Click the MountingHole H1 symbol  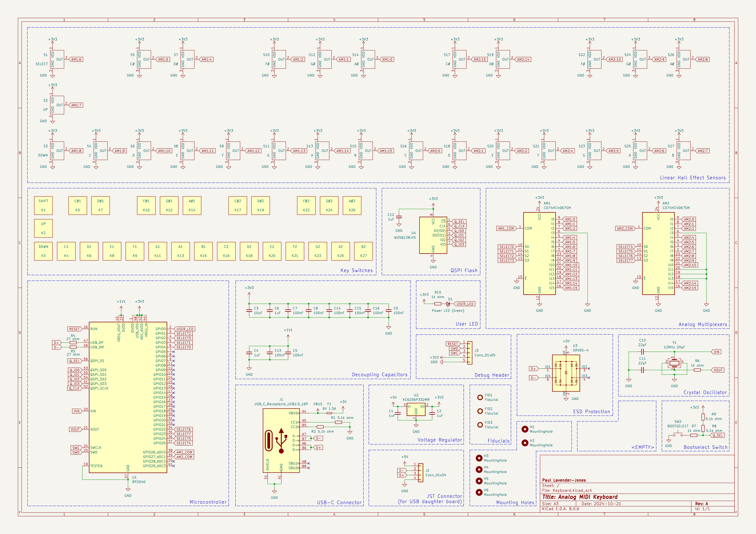[x=526, y=429]
